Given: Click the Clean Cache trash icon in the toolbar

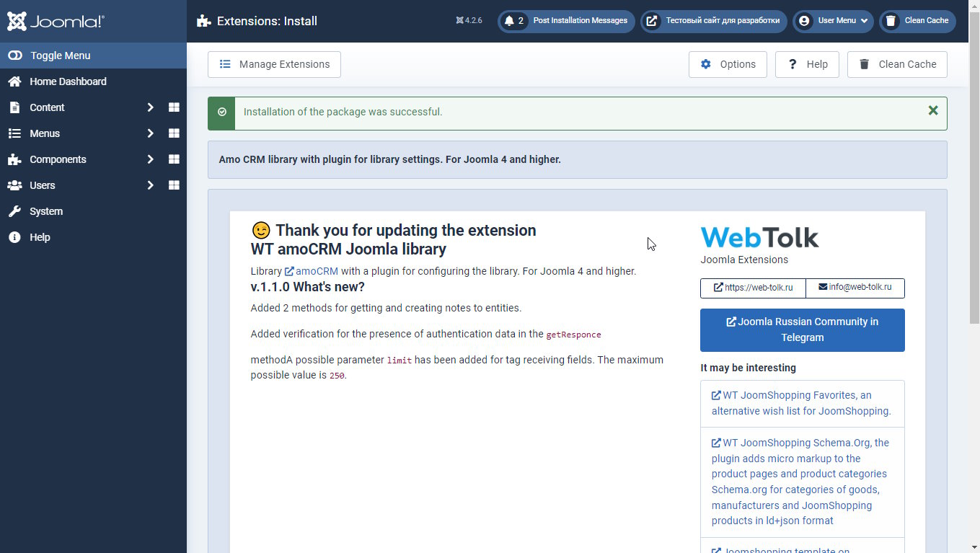Looking at the screenshot, I should click(864, 64).
